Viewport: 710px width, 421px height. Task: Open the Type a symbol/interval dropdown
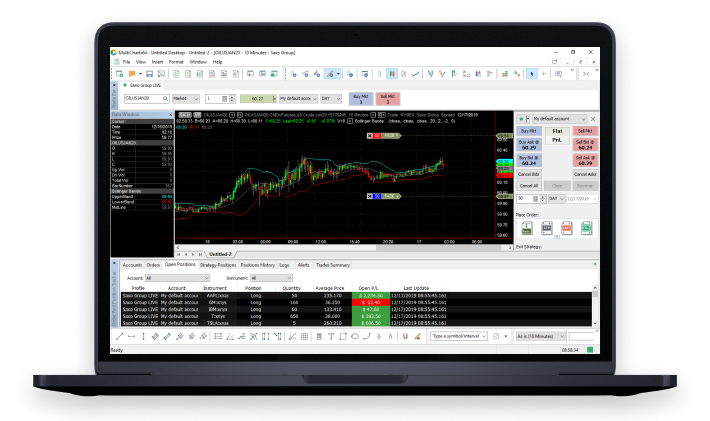pyautogui.click(x=459, y=336)
